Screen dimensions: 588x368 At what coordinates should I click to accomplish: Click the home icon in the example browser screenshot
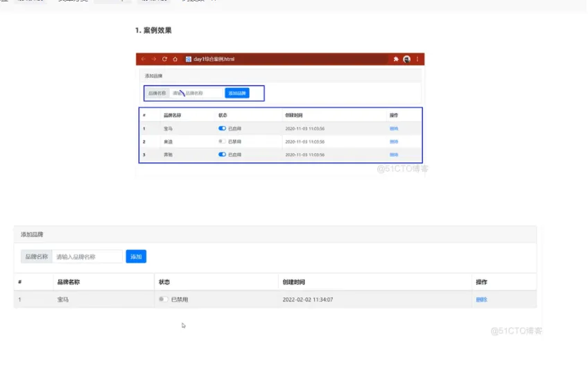coord(175,59)
